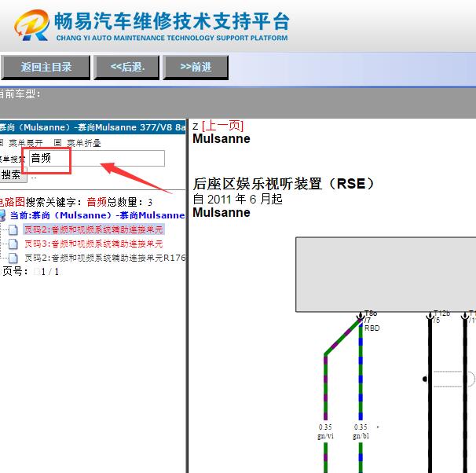Viewport: 476px width, 473px height.
Task: Click the 0.35 gn/bl wire label
Action: click(x=361, y=431)
